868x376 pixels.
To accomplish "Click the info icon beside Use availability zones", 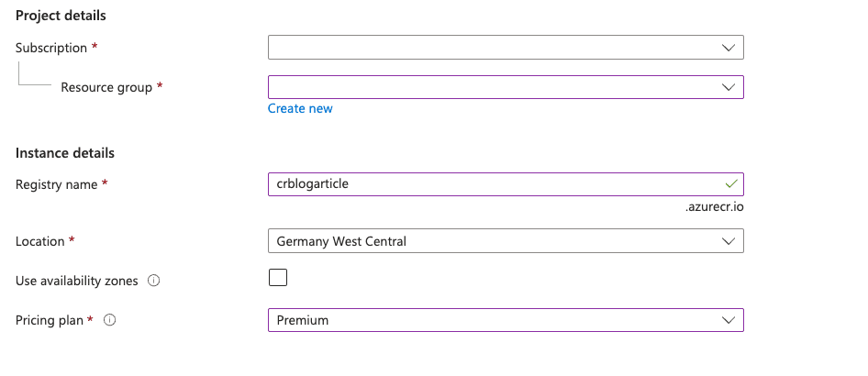I will point(154,281).
